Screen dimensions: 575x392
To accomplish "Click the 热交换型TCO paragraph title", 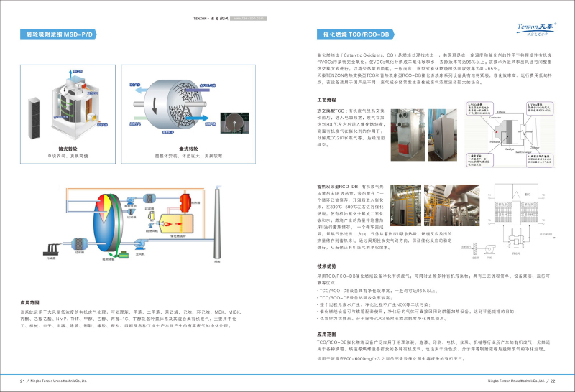I will [x=331, y=111].
